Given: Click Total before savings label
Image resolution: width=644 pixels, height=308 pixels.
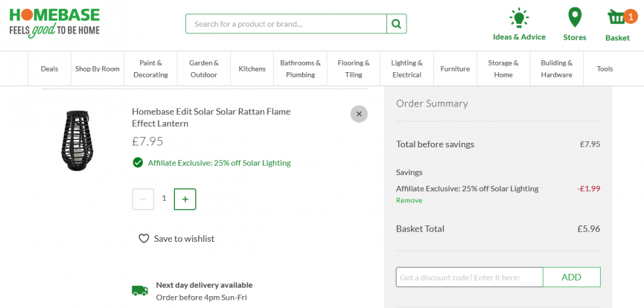Looking at the screenshot, I should tap(435, 144).
